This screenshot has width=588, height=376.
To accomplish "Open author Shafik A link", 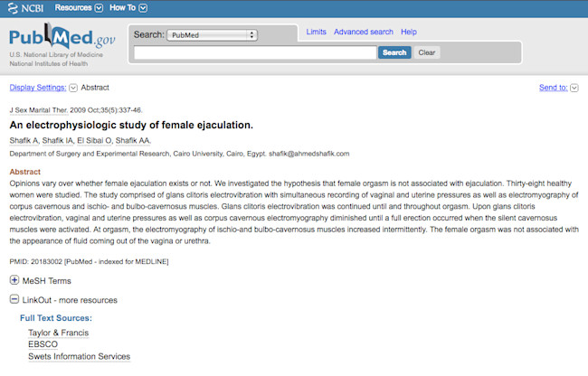I will (x=24, y=140).
